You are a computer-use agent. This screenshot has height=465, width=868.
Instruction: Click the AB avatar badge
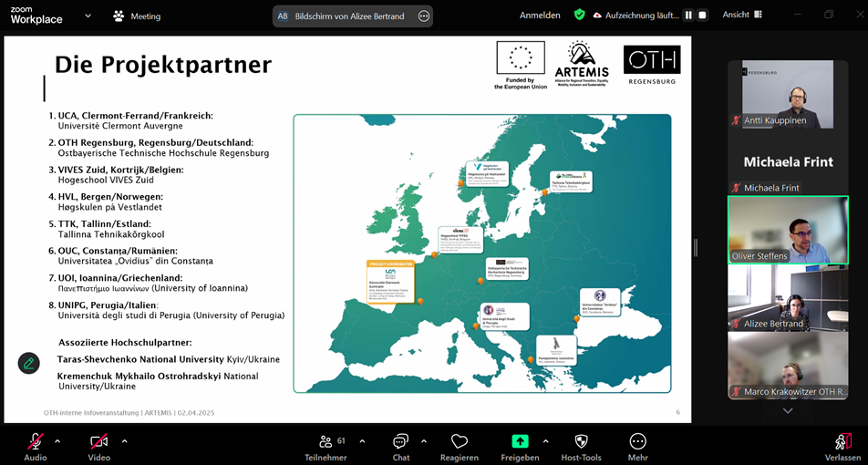pyautogui.click(x=283, y=16)
